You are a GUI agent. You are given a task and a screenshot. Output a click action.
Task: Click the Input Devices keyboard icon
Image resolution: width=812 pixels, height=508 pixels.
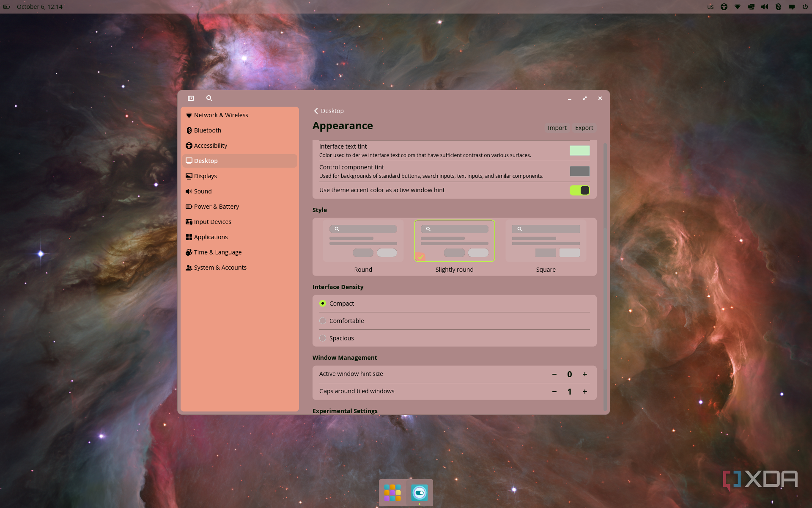click(x=189, y=222)
